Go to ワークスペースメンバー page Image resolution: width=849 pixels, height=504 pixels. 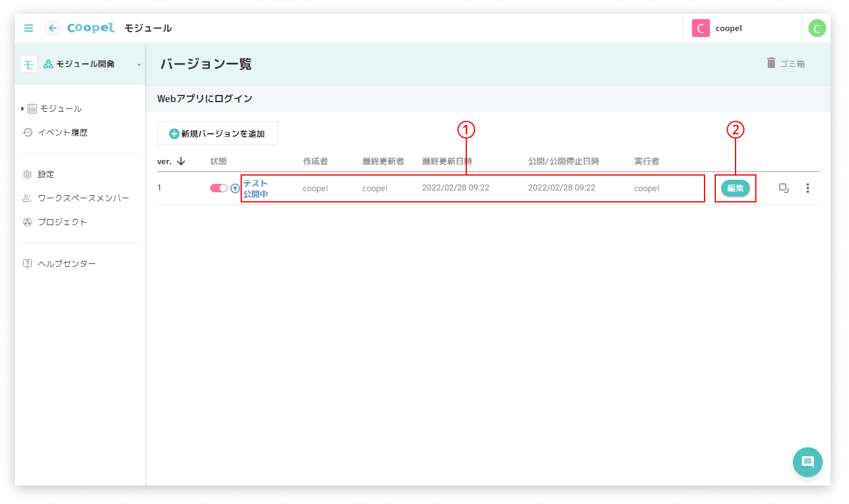click(x=83, y=198)
